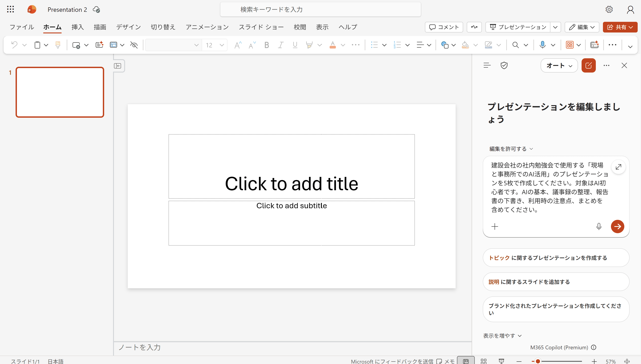The height and width of the screenshot is (364, 641).
Task: Open the Designer icon in the ribbon
Action: point(594,45)
